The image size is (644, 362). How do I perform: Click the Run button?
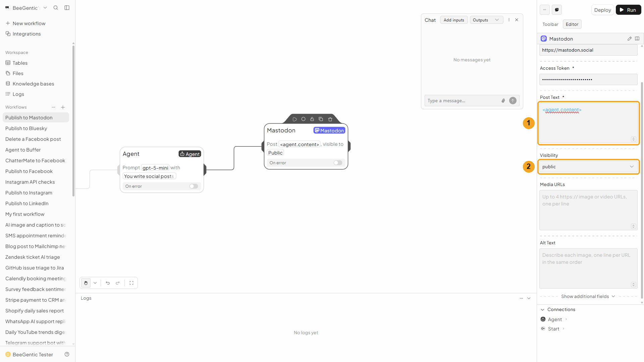click(628, 10)
